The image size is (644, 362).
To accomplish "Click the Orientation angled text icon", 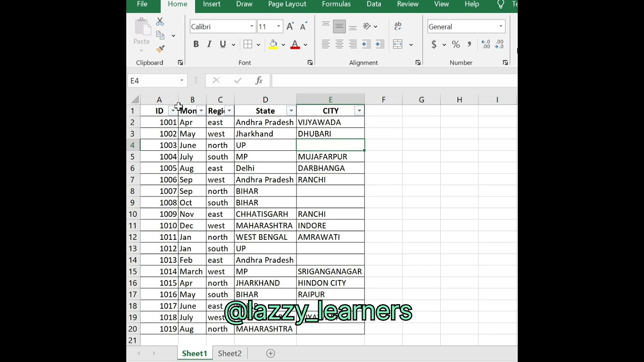I will point(367,26).
